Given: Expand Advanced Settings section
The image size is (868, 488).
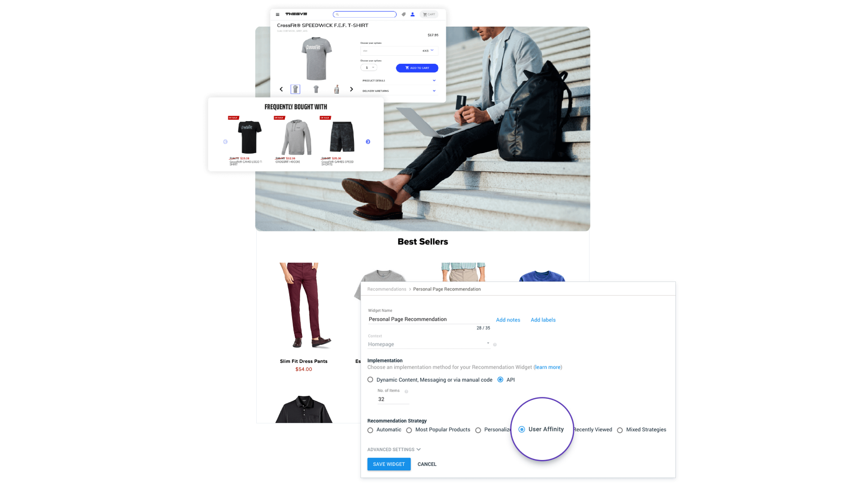Looking at the screenshot, I should point(394,449).
